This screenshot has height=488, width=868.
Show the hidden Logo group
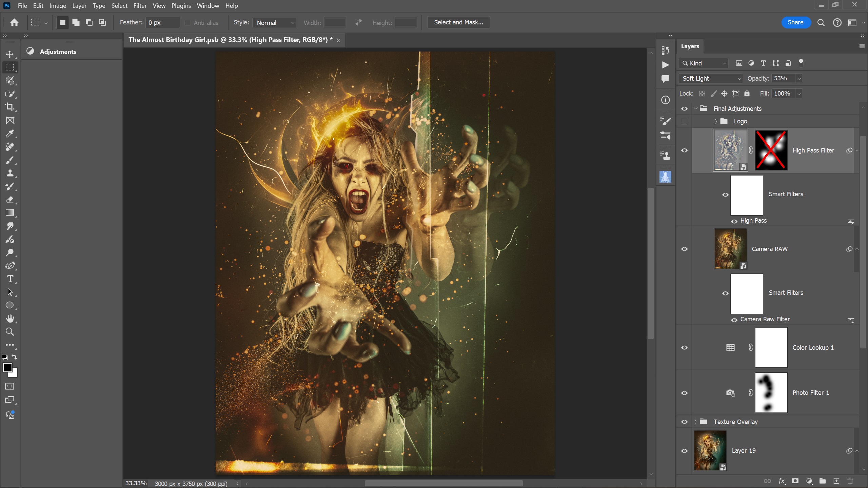pos(684,121)
